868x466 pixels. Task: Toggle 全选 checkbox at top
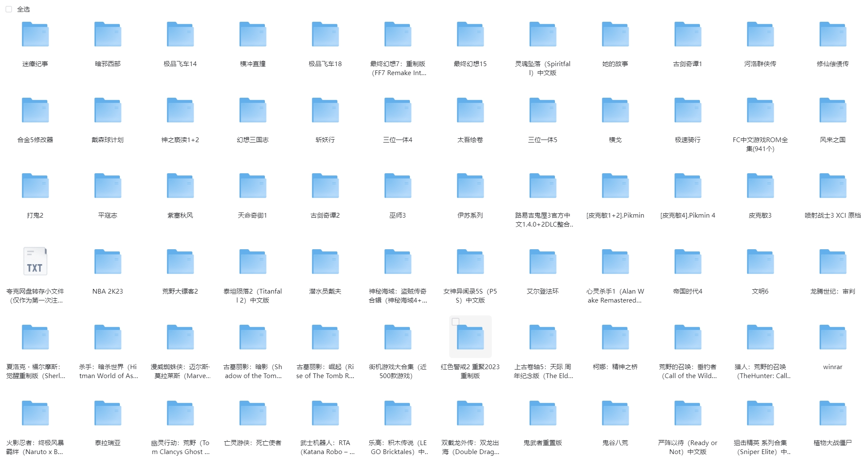point(9,8)
